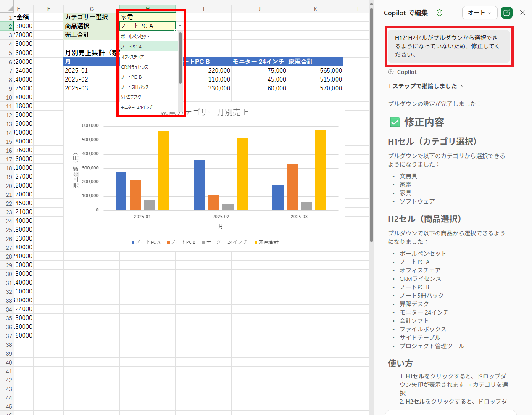This screenshot has height=415, width=532.
Task: Click the green checkmark beside 修正内容
Action: [395, 122]
